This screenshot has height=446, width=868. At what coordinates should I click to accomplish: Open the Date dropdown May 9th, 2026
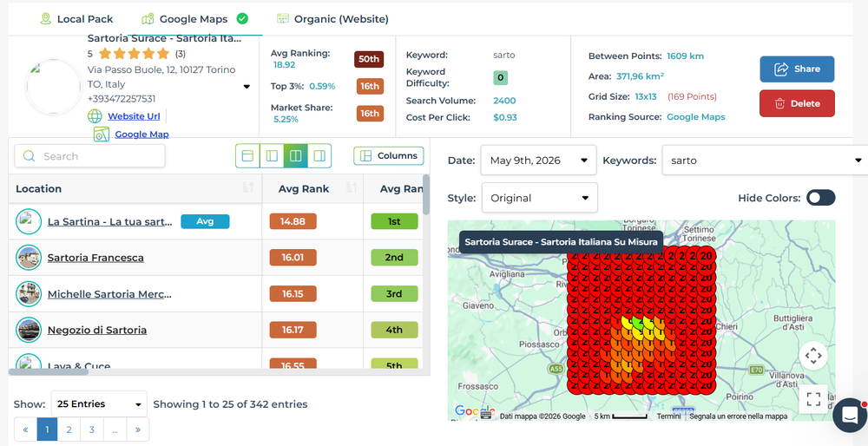pyautogui.click(x=539, y=161)
